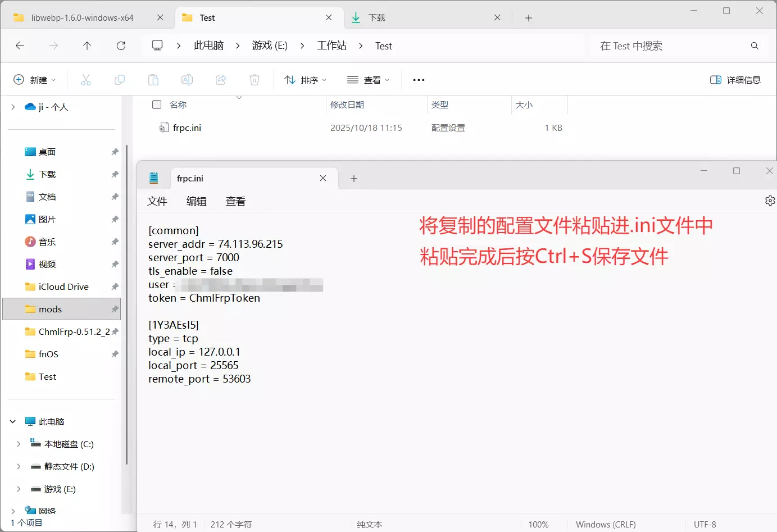Click the search magnifier icon
The height and width of the screenshot is (532, 777).
(x=755, y=46)
